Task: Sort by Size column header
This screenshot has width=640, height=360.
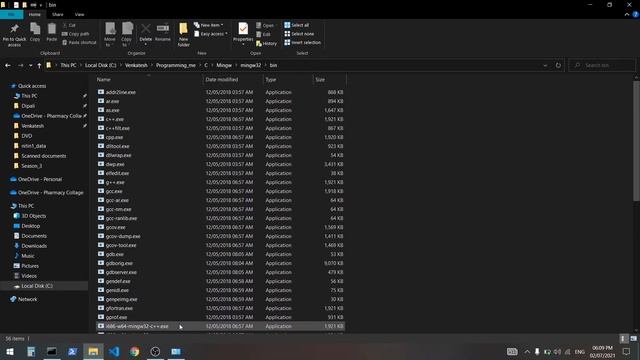Action: point(329,80)
